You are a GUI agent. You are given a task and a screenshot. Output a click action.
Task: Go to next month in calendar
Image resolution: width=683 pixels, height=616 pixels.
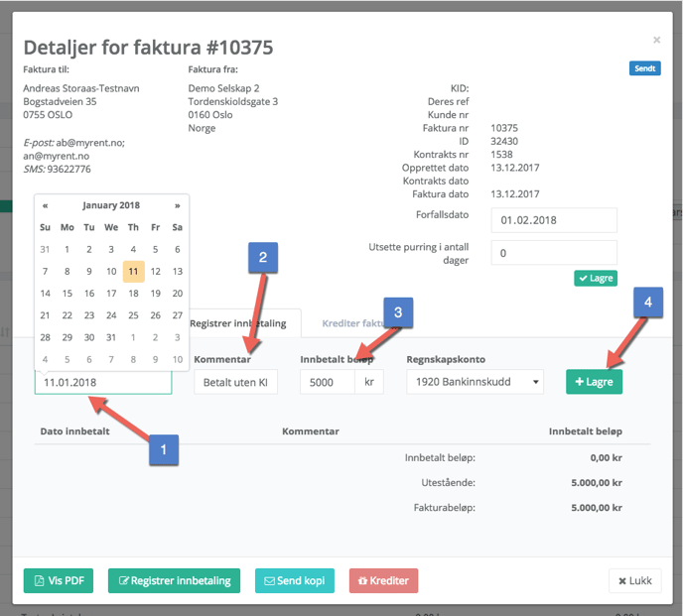coord(178,205)
